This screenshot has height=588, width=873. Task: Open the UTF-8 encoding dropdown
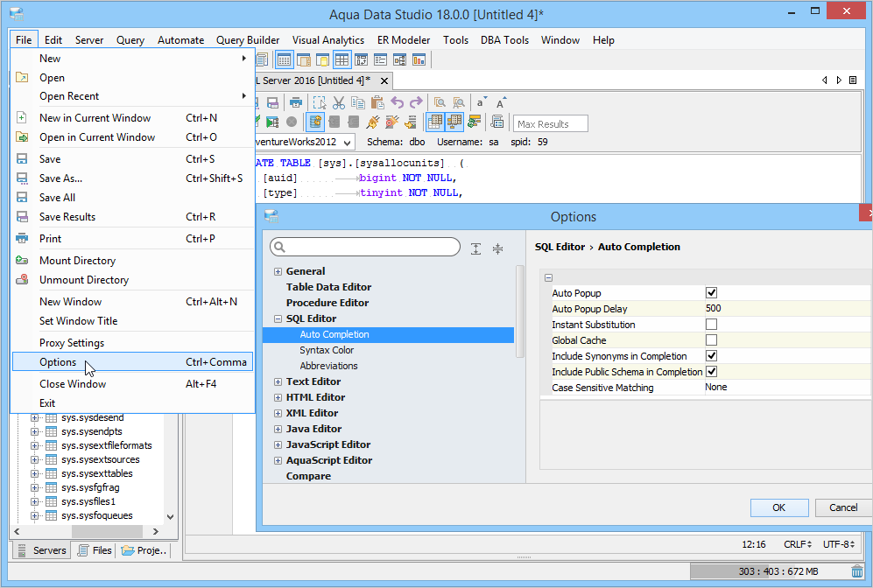coord(841,544)
